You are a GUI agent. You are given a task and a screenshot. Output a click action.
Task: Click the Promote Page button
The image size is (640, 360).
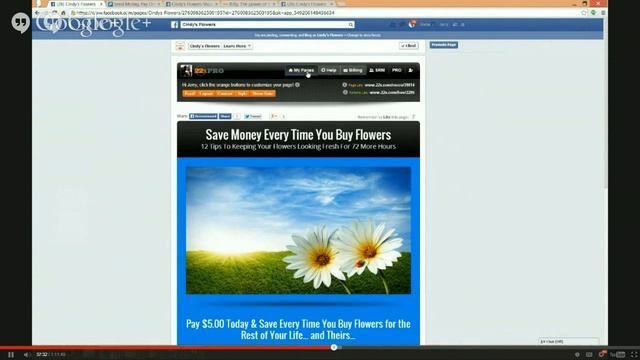pos(444,45)
